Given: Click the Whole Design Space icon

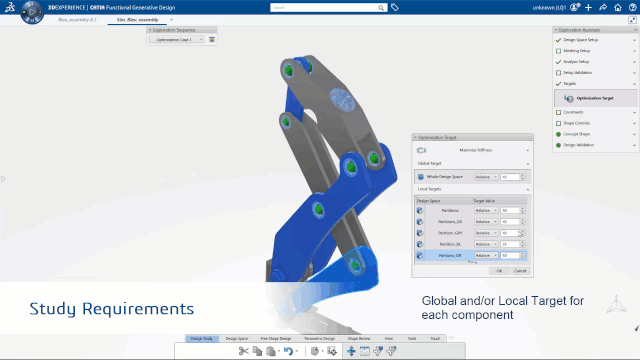Looking at the screenshot, I should (x=421, y=177).
